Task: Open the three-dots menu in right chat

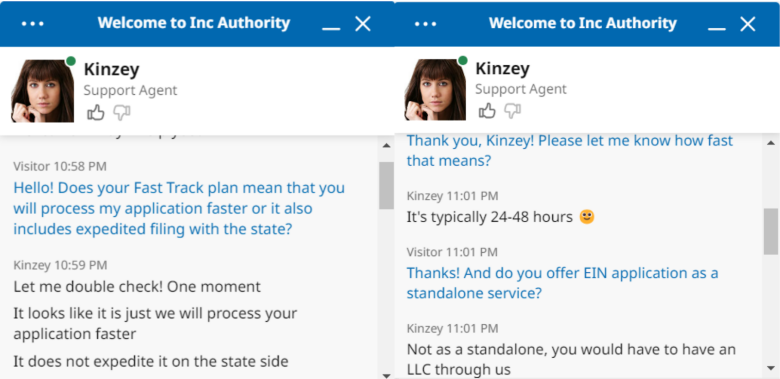Action: pyautogui.click(x=425, y=23)
